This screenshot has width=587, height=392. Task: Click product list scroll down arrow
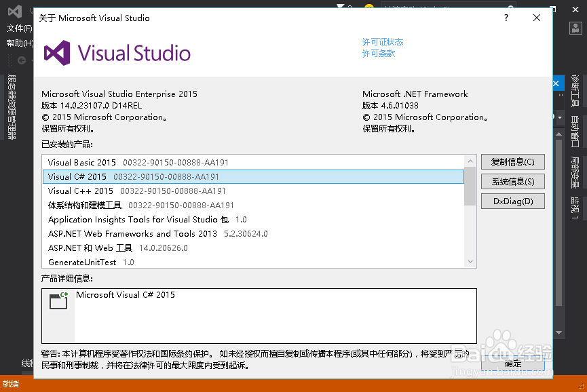[470, 262]
